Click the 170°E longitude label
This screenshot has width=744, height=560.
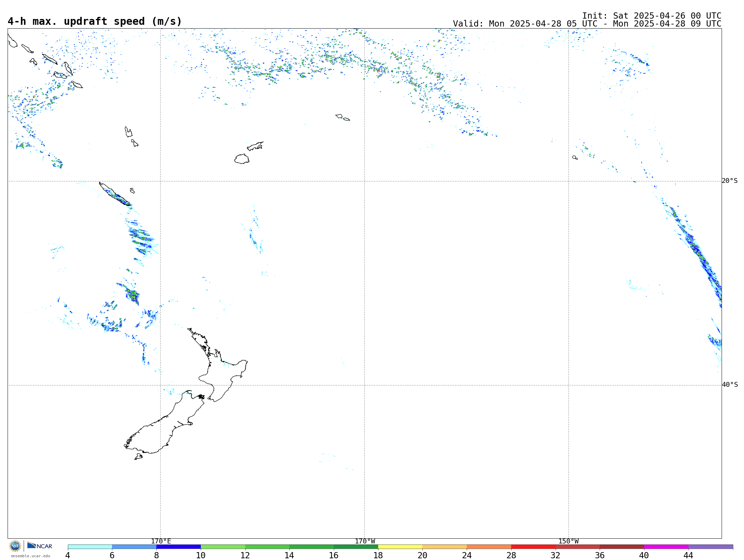[x=161, y=541]
